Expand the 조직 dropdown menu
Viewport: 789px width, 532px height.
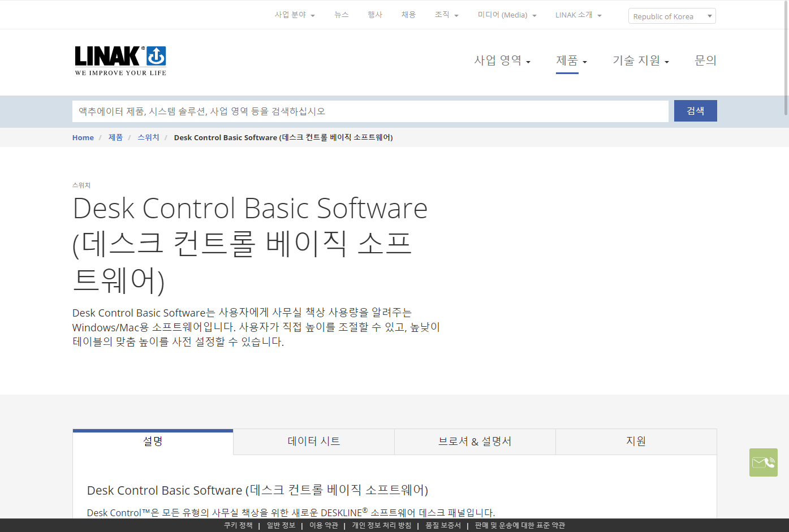point(446,15)
